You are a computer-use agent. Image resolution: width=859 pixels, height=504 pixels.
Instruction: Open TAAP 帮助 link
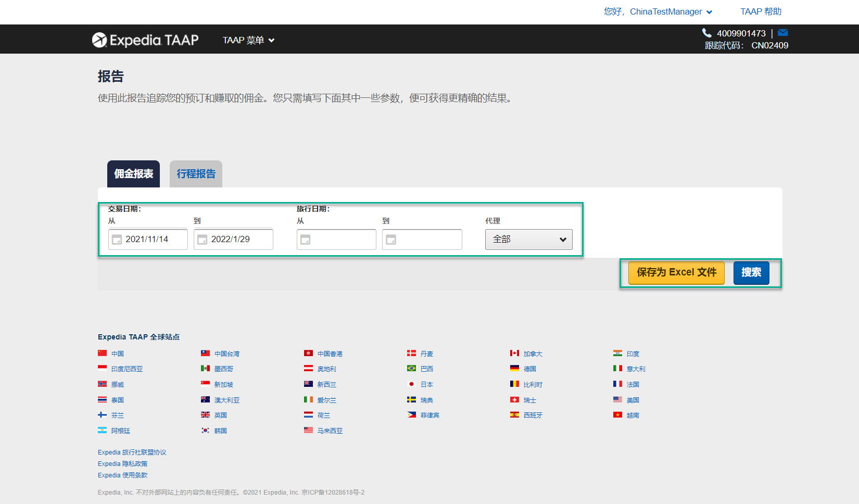(761, 11)
